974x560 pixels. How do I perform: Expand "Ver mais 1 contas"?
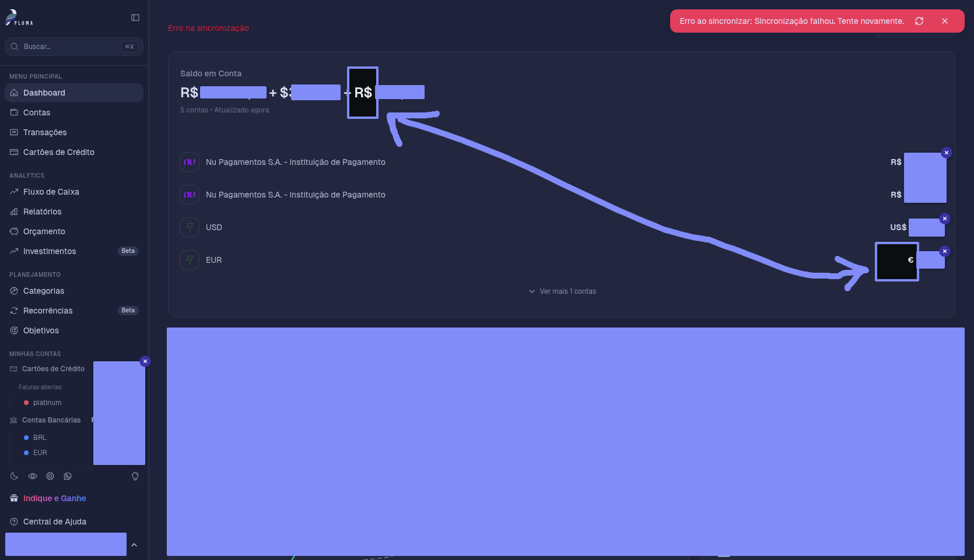coord(562,291)
